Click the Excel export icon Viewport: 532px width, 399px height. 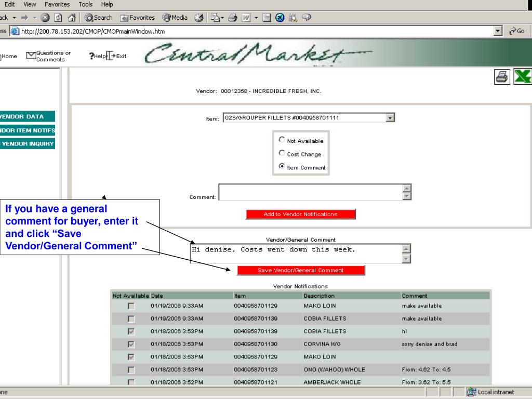[x=523, y=77]
